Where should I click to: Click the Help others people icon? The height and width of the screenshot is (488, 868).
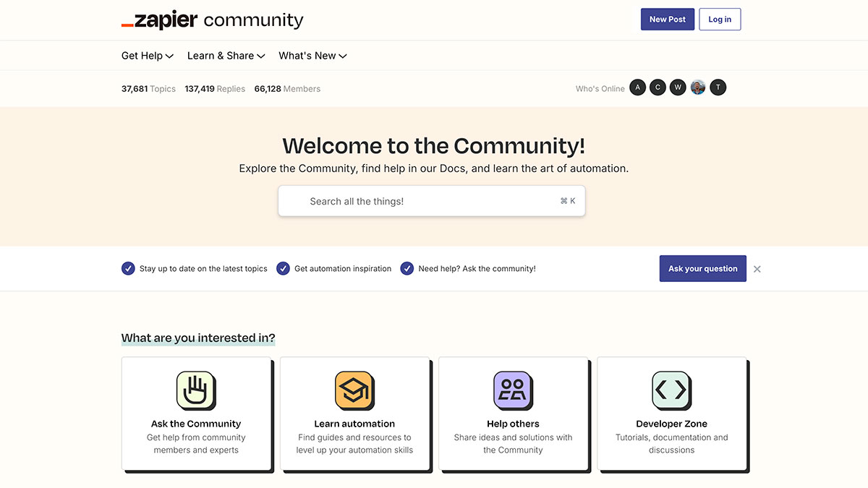tap(513, 390)
